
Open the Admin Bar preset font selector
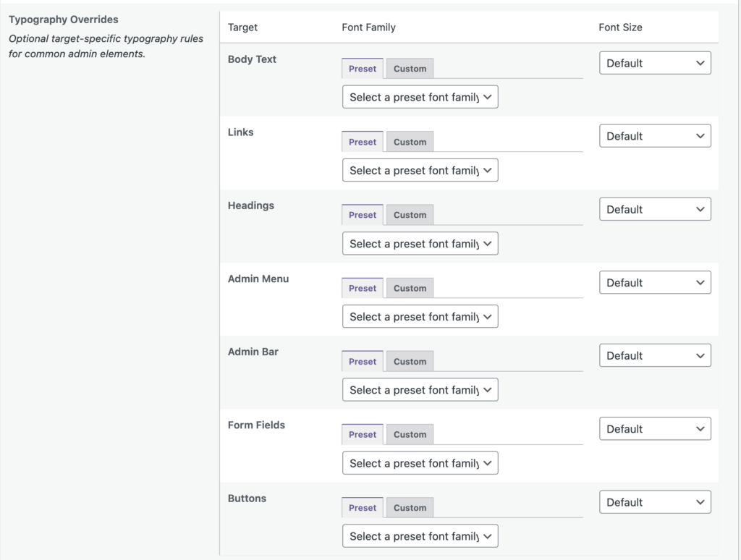coord(420,389)
